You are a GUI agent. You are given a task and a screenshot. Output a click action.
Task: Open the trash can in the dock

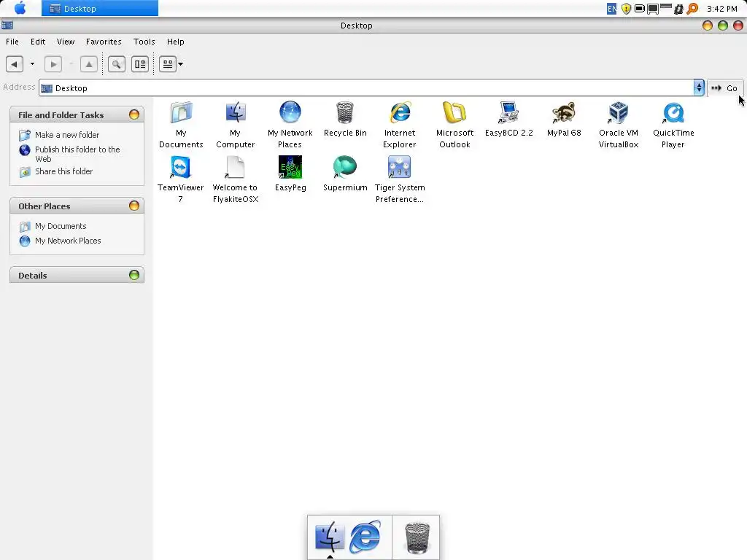tap(417, 537)
